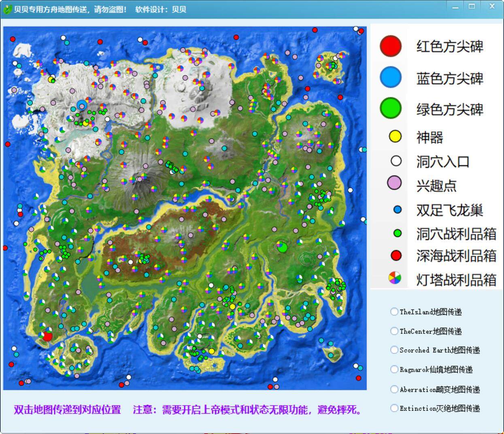Click the 神器 legend label
Image resolution: width=504 pixels, height=434 pixels.
tap(430, 138)
